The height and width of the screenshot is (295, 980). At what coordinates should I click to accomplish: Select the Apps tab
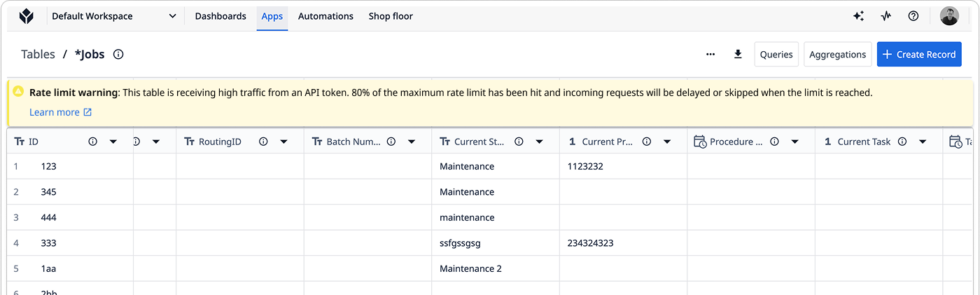click(x=272, y=16)
